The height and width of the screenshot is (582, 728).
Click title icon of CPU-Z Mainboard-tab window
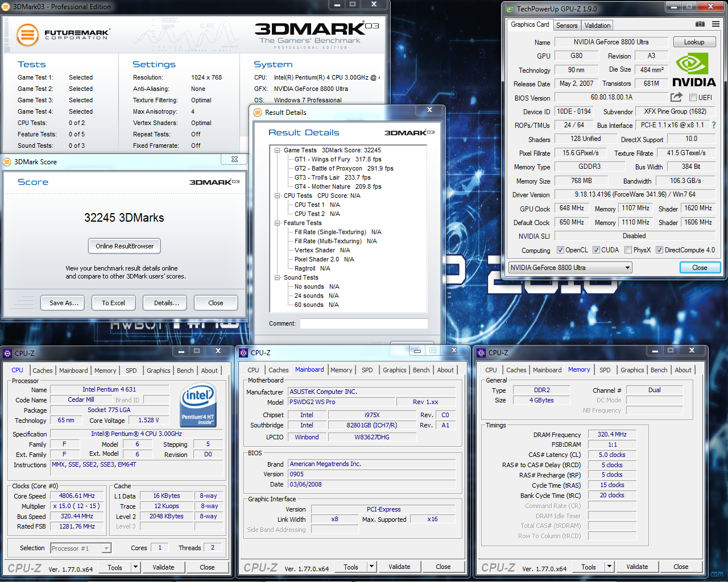244,353
